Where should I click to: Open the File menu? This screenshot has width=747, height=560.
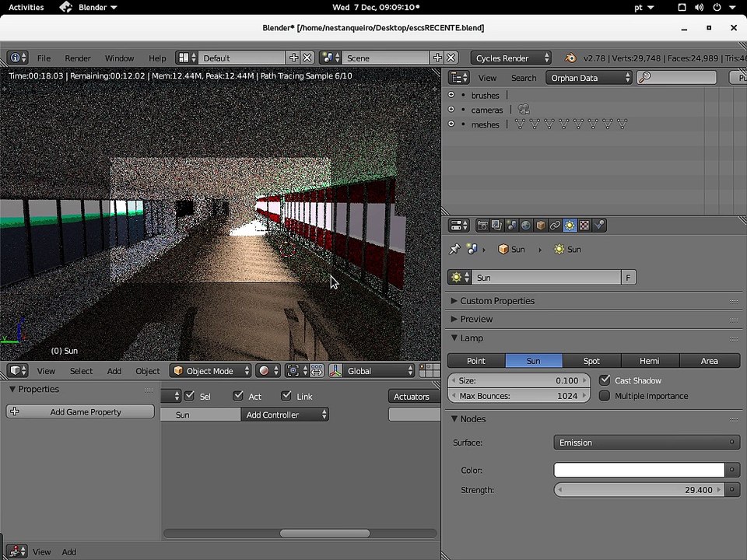(x=44, y=58)
